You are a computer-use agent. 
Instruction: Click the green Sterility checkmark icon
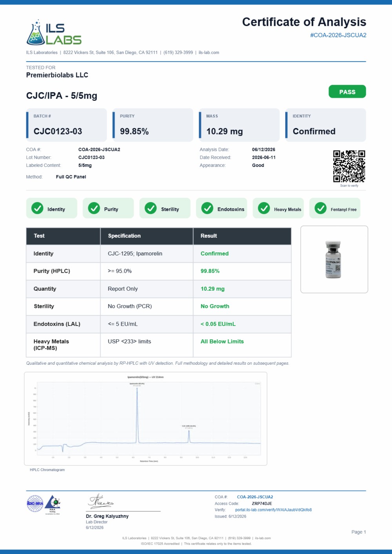point(151,208)
